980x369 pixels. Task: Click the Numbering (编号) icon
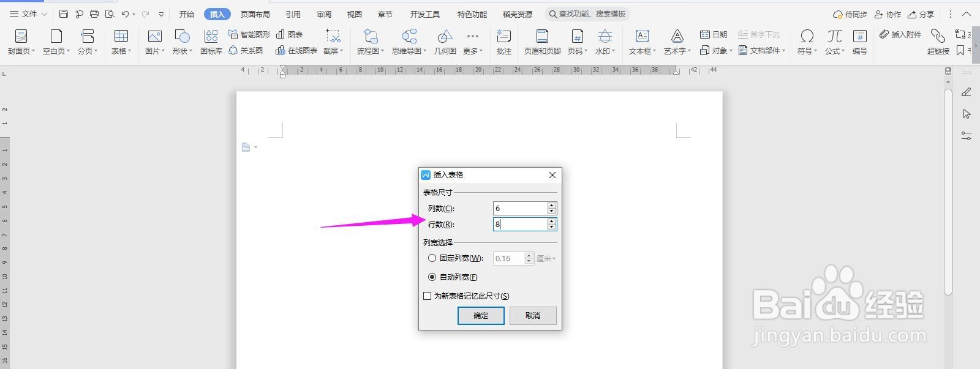coord(860,37)
